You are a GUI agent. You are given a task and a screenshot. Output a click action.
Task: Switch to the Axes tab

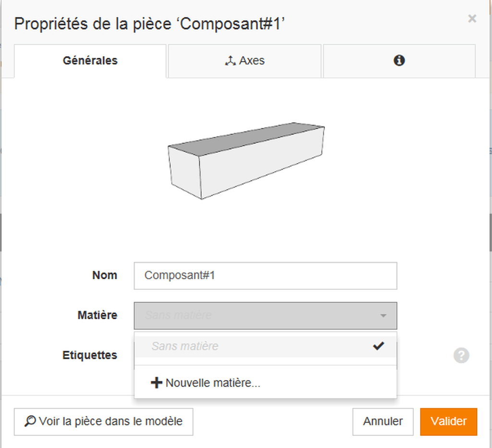[245, 61]
